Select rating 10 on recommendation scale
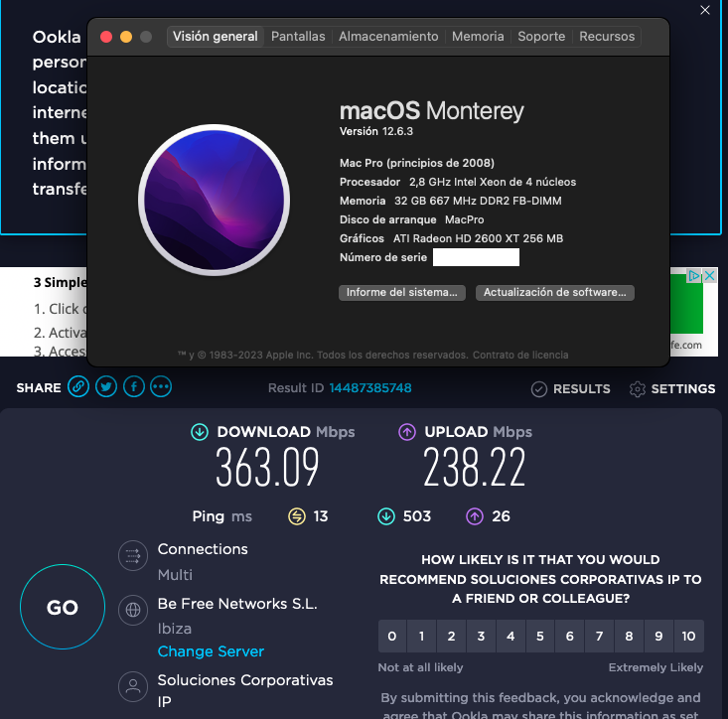 click(688, 636)
